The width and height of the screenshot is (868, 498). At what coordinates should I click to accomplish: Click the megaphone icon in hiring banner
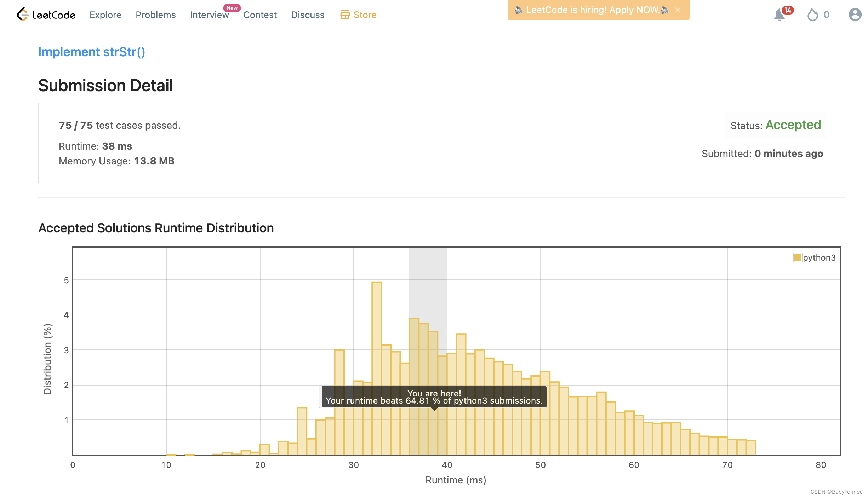click(x=519, y=10)
